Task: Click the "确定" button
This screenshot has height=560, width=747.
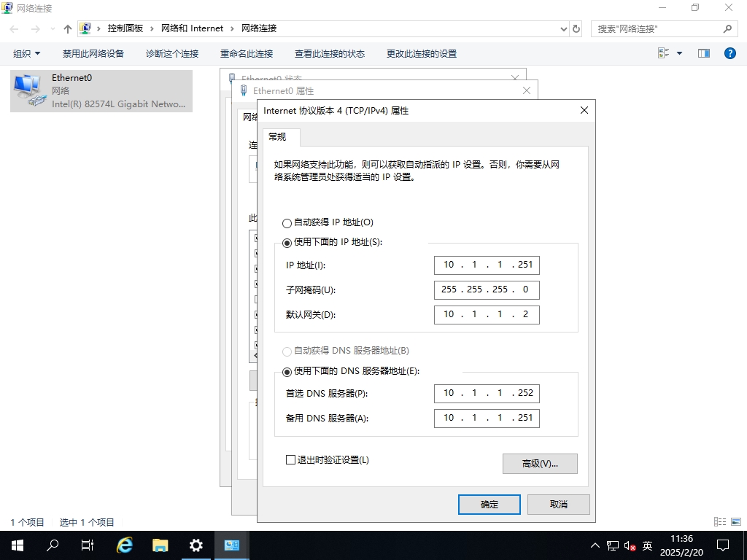Action: pyautogui.click(x=489, y=505)
